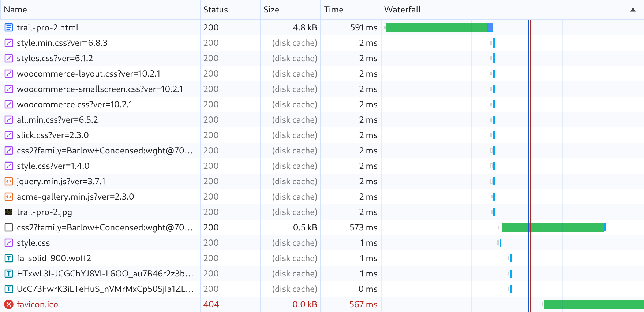This screenshot has width=644, height=312.
Task: Click the 573 ms time value
Action: 363,227
